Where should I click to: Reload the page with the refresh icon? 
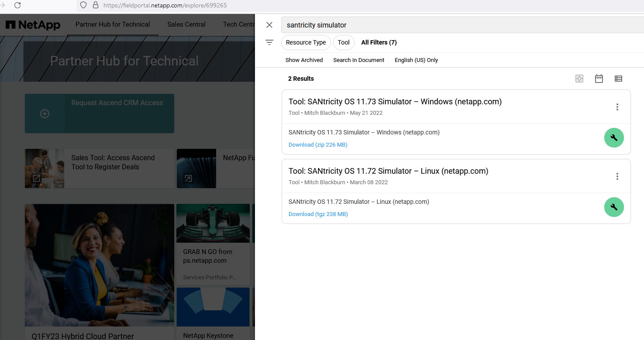tap(17, 5)
